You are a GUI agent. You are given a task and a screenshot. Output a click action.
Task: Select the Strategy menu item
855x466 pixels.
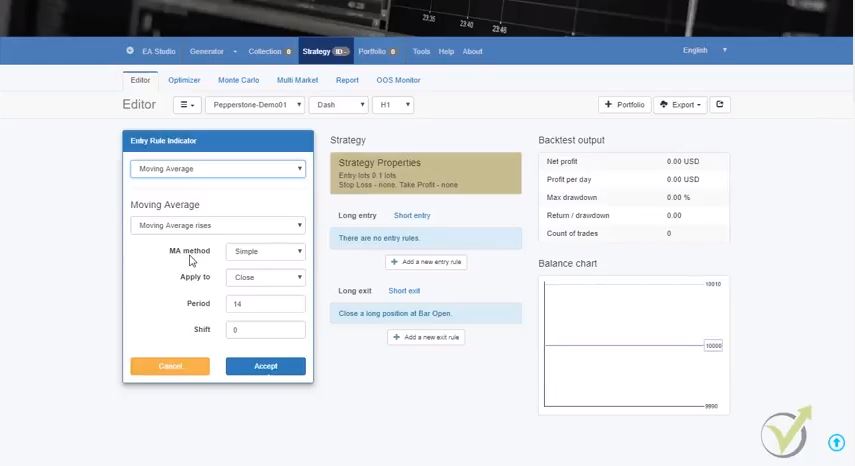point(326,51)
